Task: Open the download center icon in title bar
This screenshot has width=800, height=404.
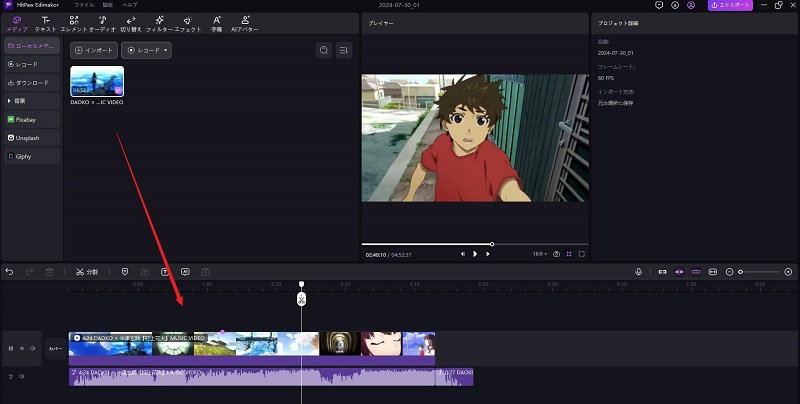Action: tap(675, 5)
